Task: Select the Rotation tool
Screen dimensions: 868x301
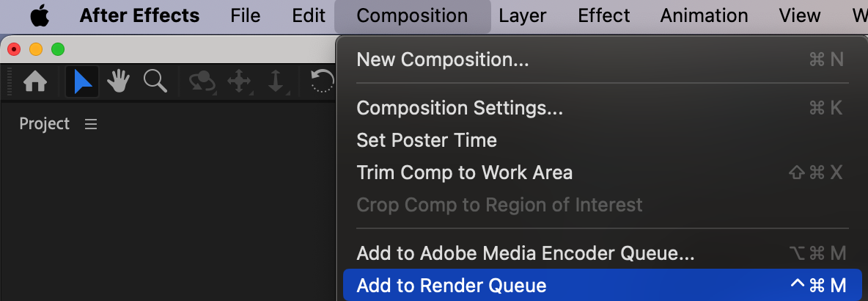Action: [x=323, y=82]
